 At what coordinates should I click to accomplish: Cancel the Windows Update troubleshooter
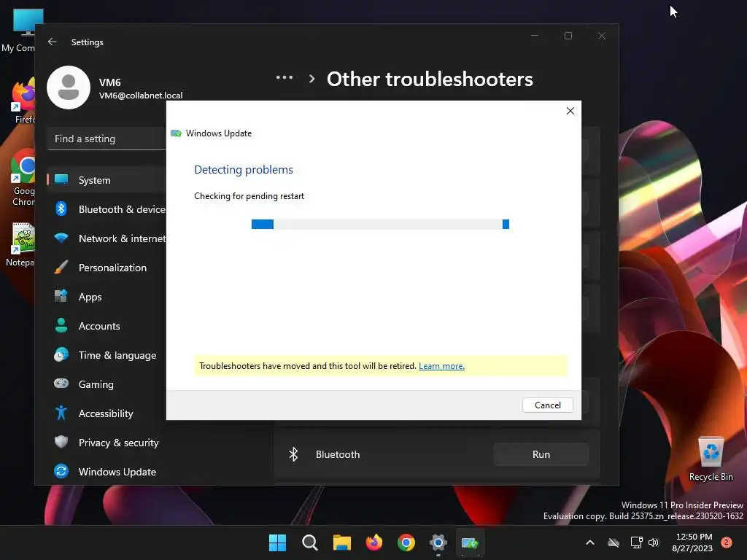(547, 405)
